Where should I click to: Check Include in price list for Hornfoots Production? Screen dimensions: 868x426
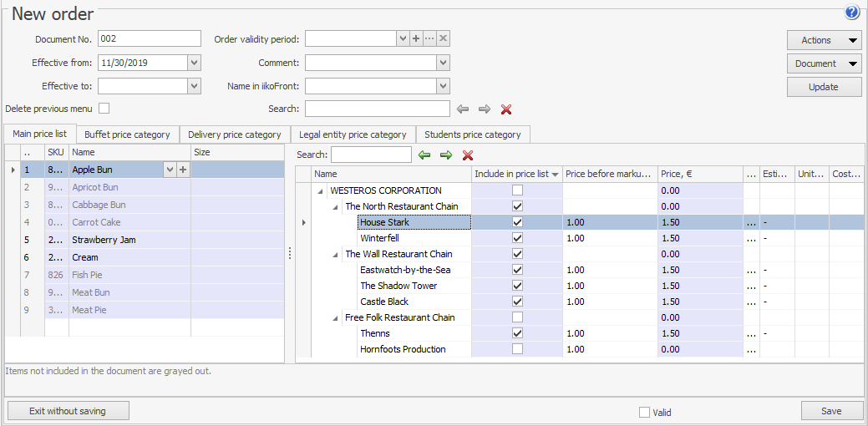pos(517,349)
